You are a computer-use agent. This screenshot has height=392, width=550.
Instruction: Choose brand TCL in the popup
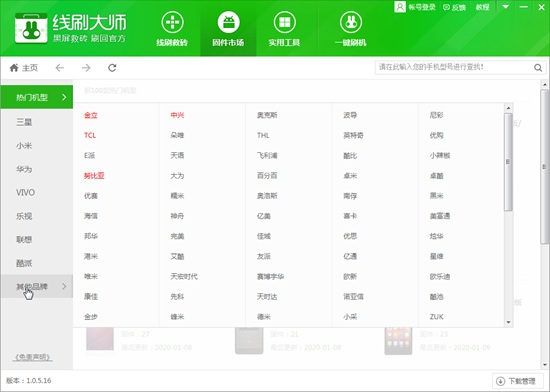click(90, 135)
